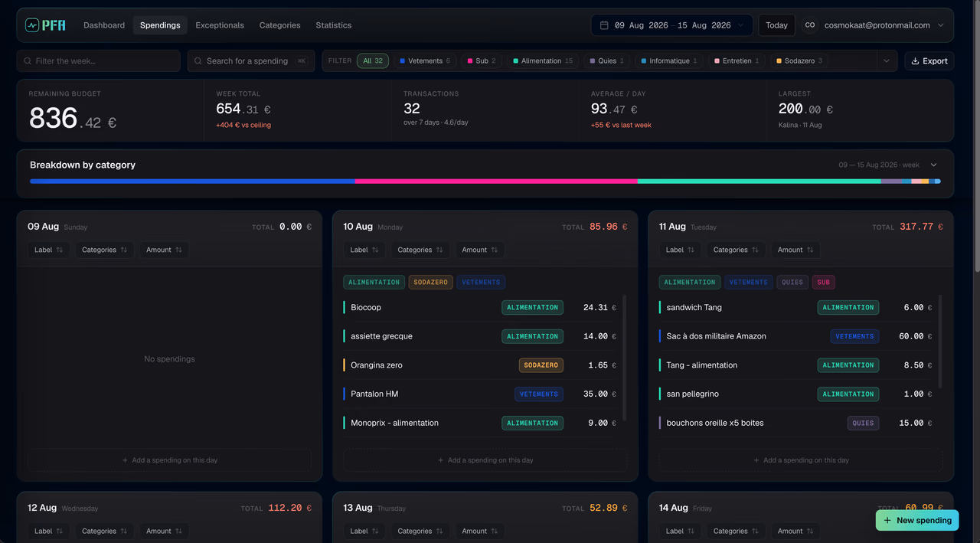Toggle the Informatique filter chip
980x543 pixels.
click(670, 61)
